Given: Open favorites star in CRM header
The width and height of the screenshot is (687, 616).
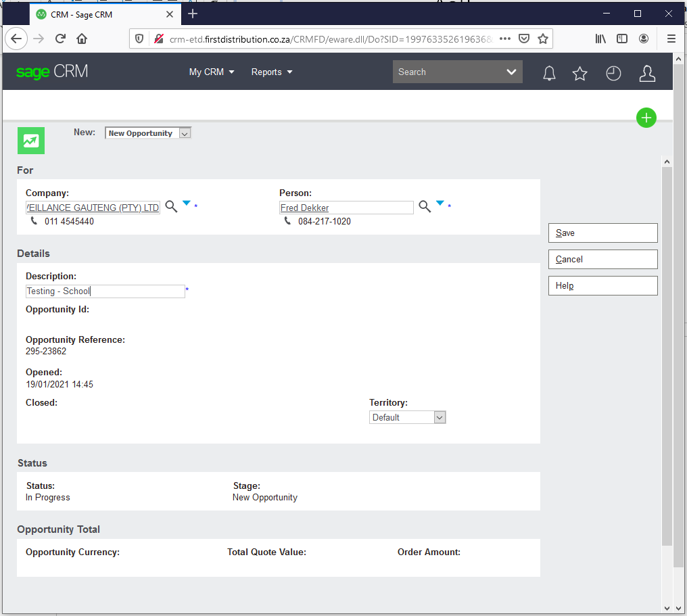Looking at the screenshot, I should 579,73.
